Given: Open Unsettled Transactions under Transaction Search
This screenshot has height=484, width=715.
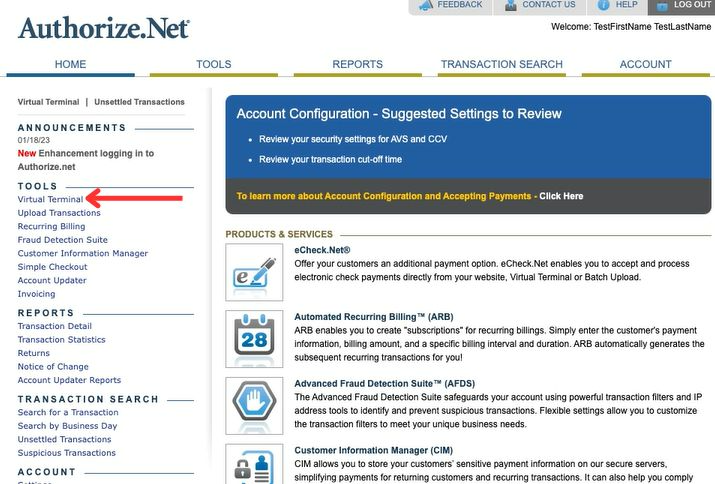Looking at the screenshot, I should point(64,440).
